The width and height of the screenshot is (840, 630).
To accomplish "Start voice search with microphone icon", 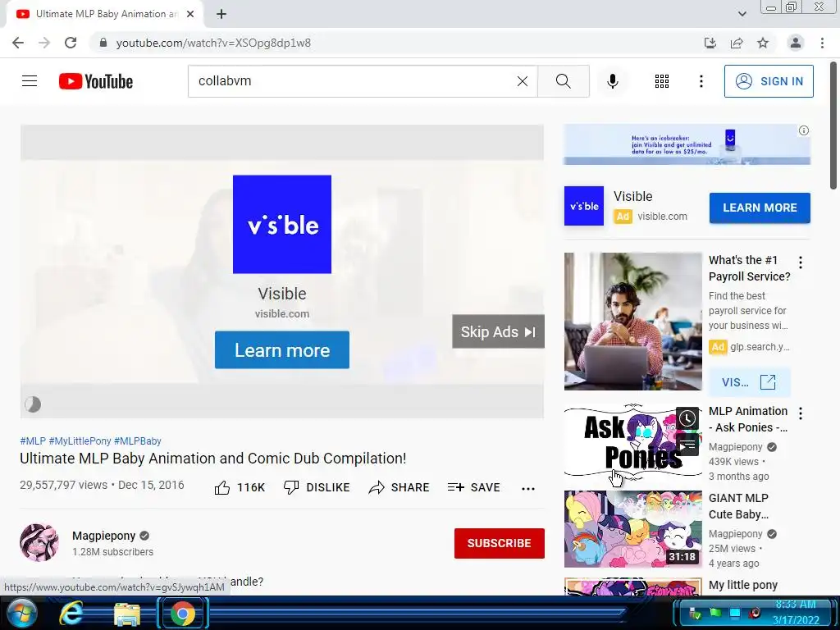I will (x=613, y=81).
